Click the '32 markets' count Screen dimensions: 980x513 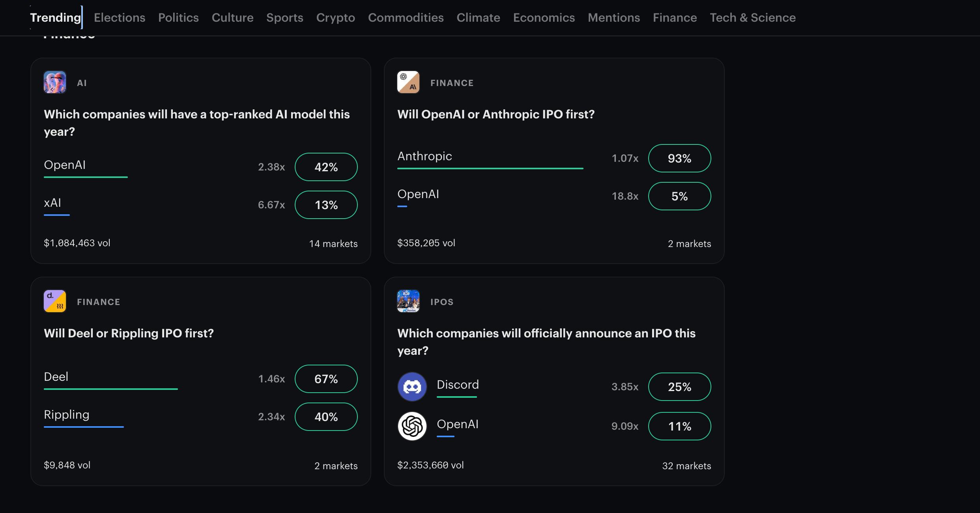coord(687,466)
